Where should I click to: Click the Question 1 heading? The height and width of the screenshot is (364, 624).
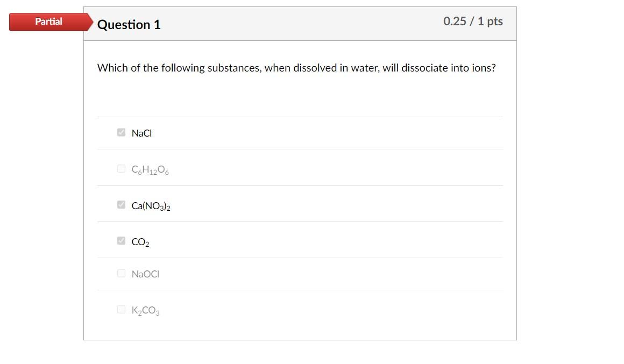click(x=129, y=25)
